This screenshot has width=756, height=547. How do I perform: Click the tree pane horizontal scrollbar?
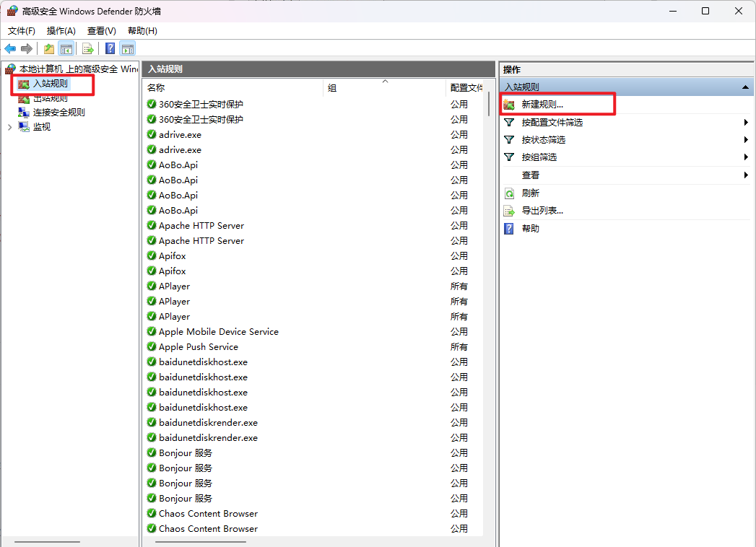[47, 542]
